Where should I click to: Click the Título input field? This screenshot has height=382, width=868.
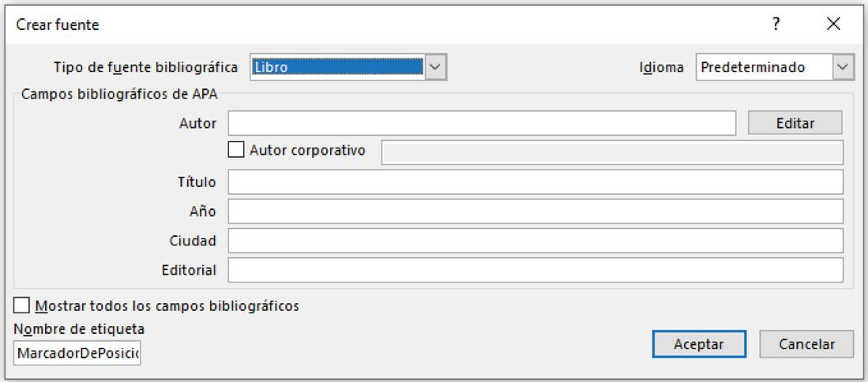pyautogui.click(x=535, y=182)
